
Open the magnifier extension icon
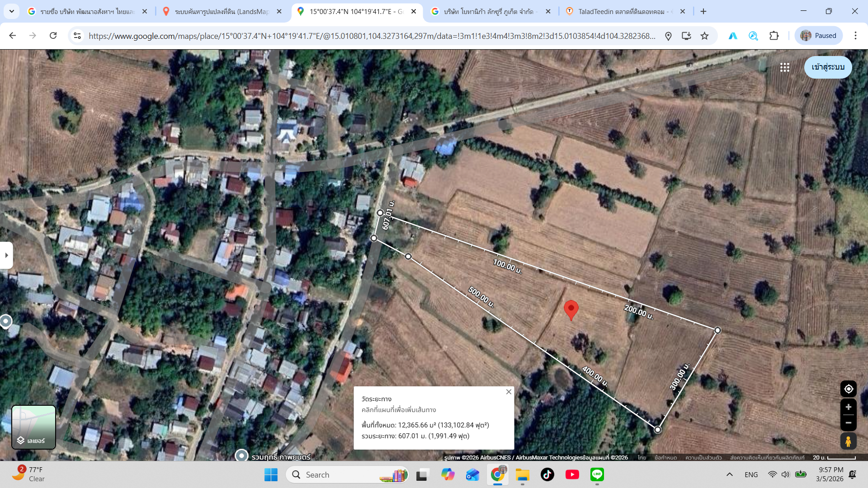tap(753, 36)
